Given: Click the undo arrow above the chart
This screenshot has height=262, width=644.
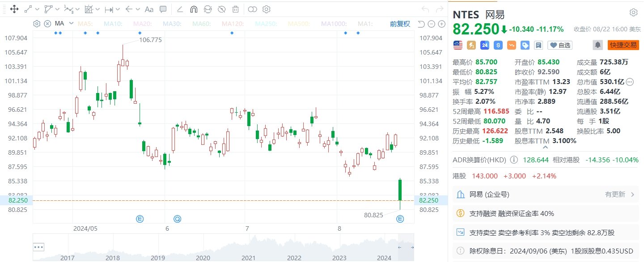Looking at the screenshot, I should coord(425,9).
